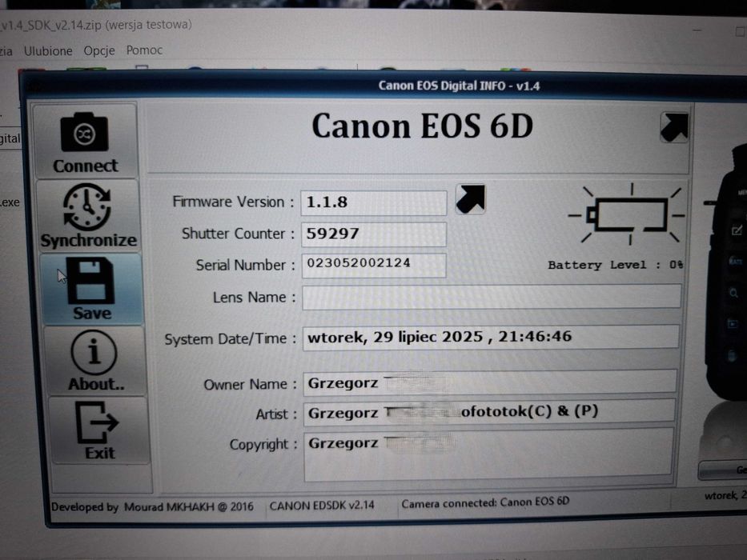Click the System Date/Time field
The height and width of the screenshot is (560, 747).
[491, 338]
